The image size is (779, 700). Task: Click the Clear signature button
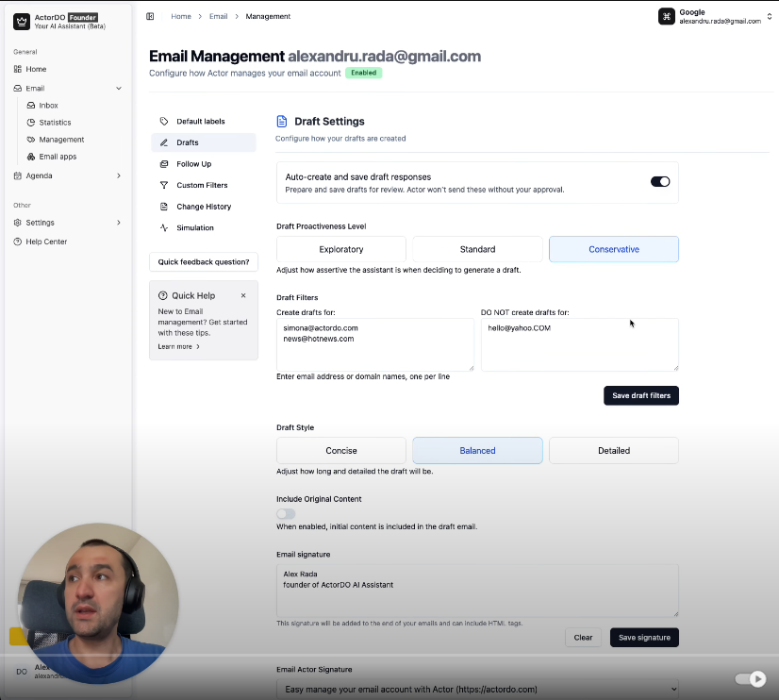pos(583,638)
